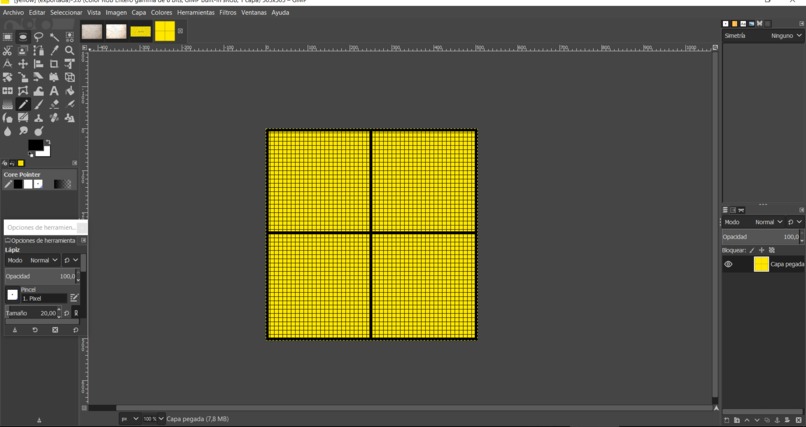Image resolution: width=806 pixels, height=427 pixels.
Task: Open the Seleccionar menu
Action: click(x=66, y=12)
